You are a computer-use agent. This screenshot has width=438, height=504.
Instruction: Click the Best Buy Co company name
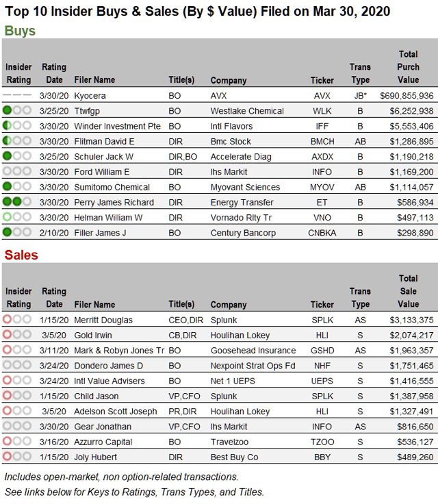[234, 457]
